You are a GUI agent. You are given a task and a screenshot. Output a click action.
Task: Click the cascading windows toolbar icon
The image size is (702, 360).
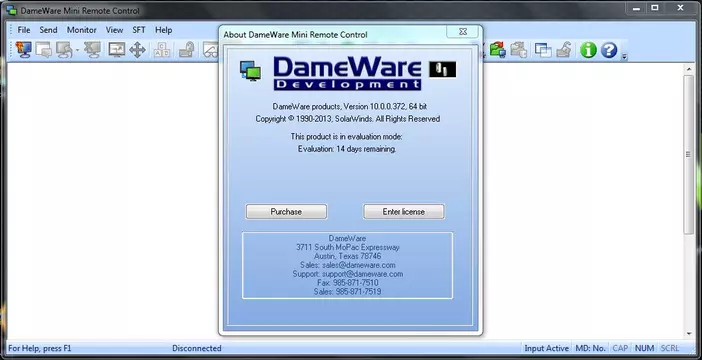click(543, 50)
